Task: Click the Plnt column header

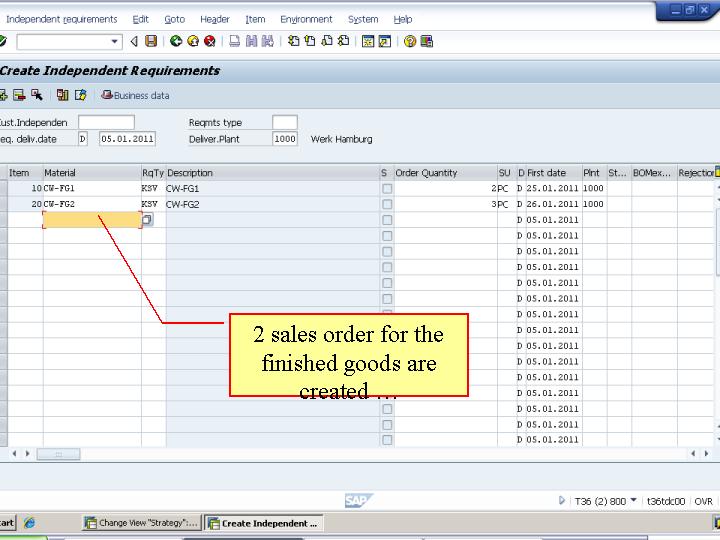Action: 595,173
